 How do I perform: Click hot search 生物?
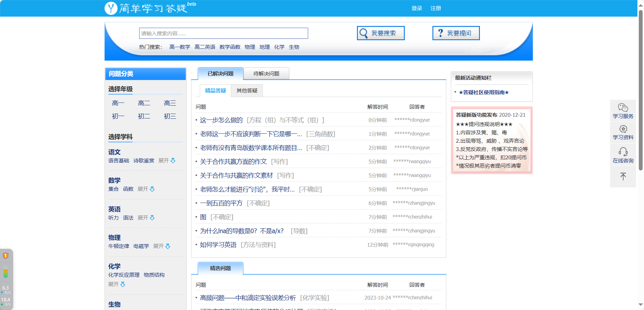pyautogui.click(x=294, y=47)
